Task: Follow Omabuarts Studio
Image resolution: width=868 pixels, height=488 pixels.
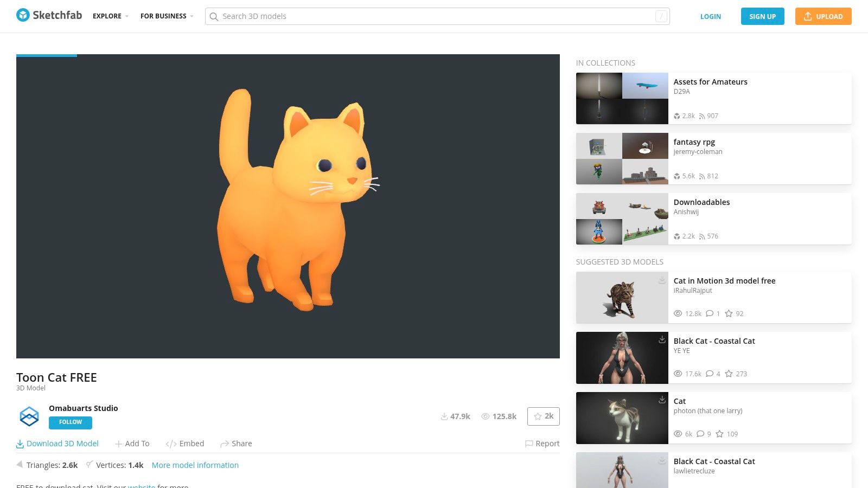Action: coord(71,422)
